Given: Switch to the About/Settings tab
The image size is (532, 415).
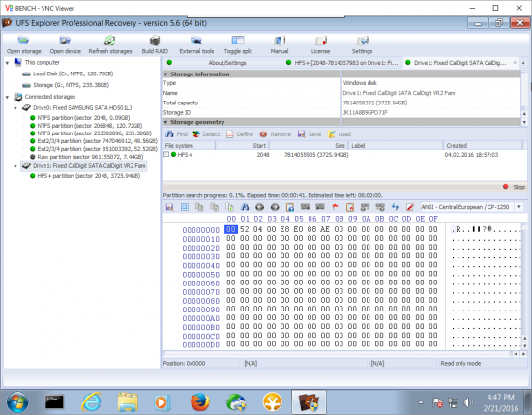Looking at the screenshot, I should tap(227, 63).
